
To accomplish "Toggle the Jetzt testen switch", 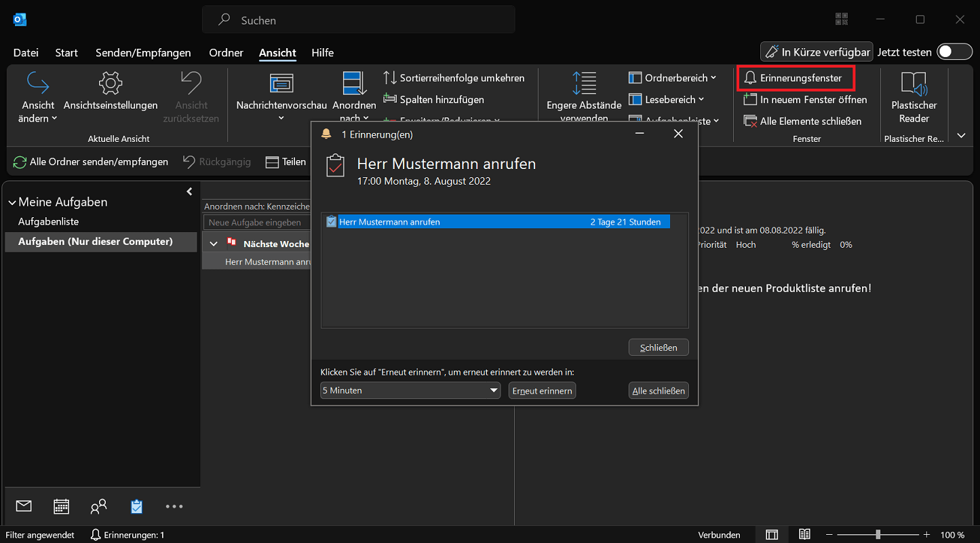I will coord(954,52).
